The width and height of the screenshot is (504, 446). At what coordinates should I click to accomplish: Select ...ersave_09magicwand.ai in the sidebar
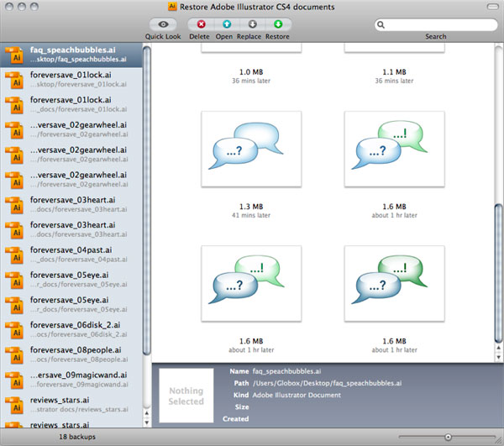(71, 380)
